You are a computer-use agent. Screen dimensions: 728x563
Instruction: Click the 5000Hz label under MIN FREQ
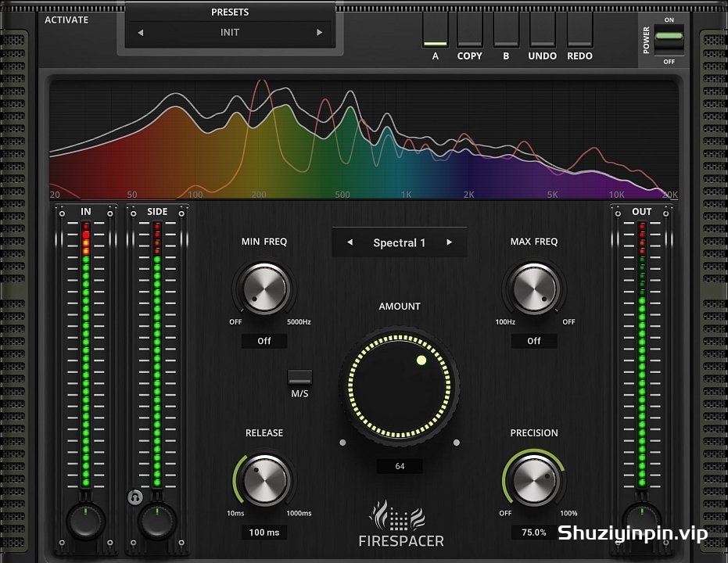(299, 322)
